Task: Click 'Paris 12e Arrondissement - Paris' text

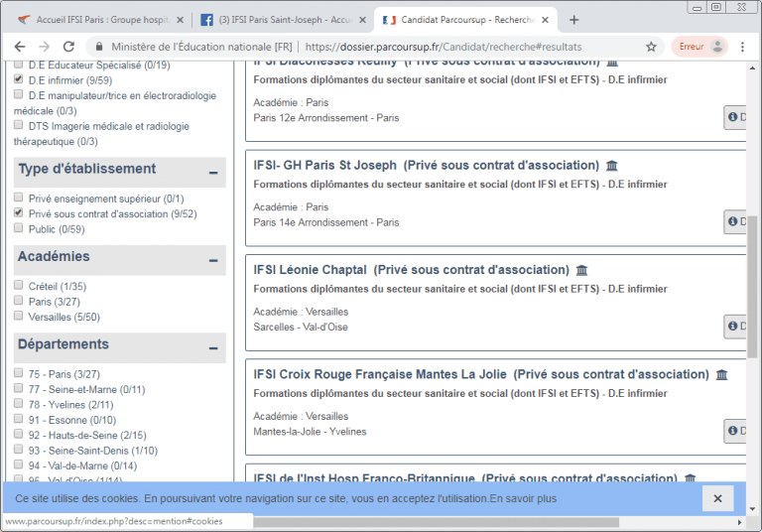Action: click(x=326, y=118)
